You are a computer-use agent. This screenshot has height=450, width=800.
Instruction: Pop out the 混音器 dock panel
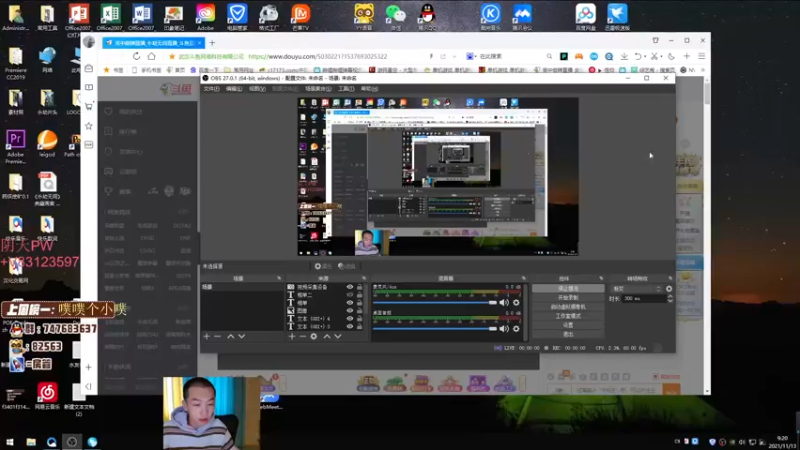click(x=524, y=279)
